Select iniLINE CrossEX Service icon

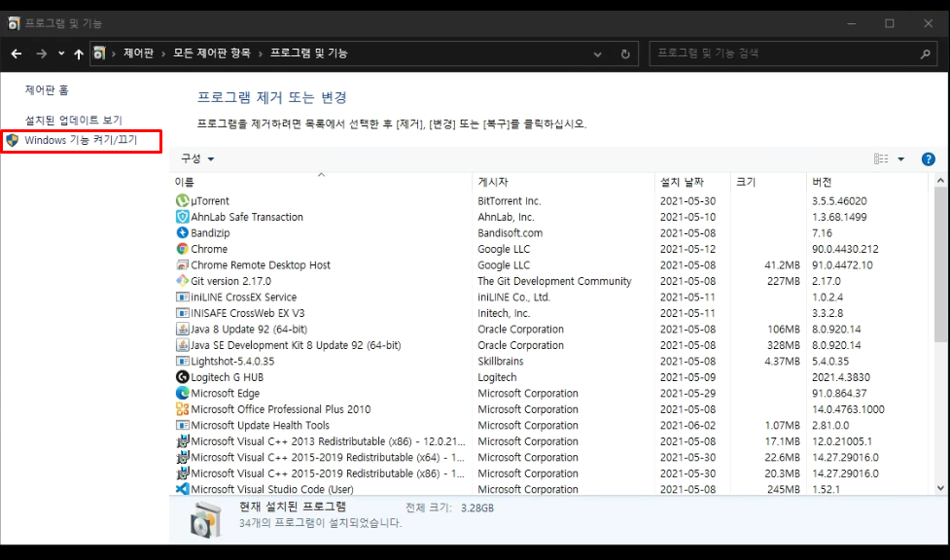[182, 297]
